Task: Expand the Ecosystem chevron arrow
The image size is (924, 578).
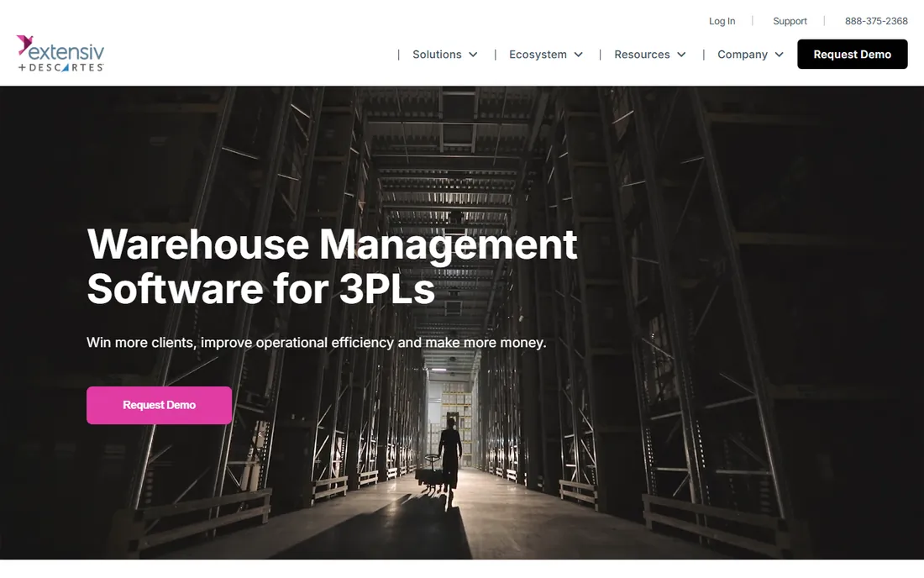Action: [579, 55]
